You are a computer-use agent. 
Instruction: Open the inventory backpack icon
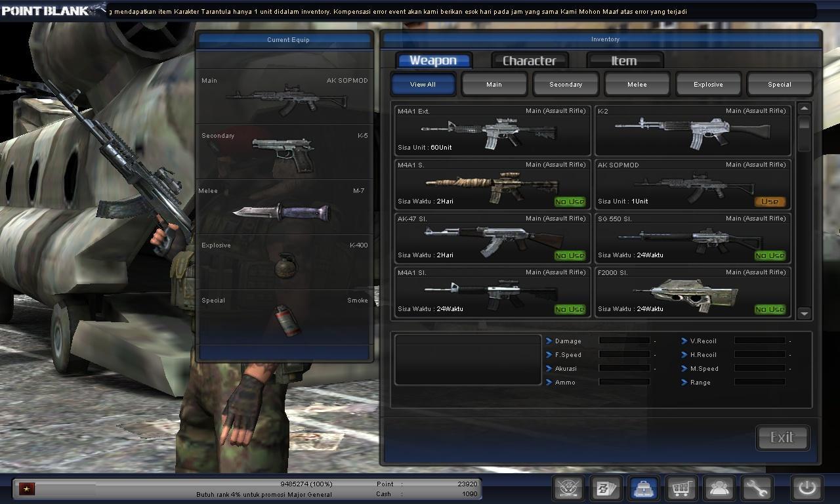click(644, 488)
